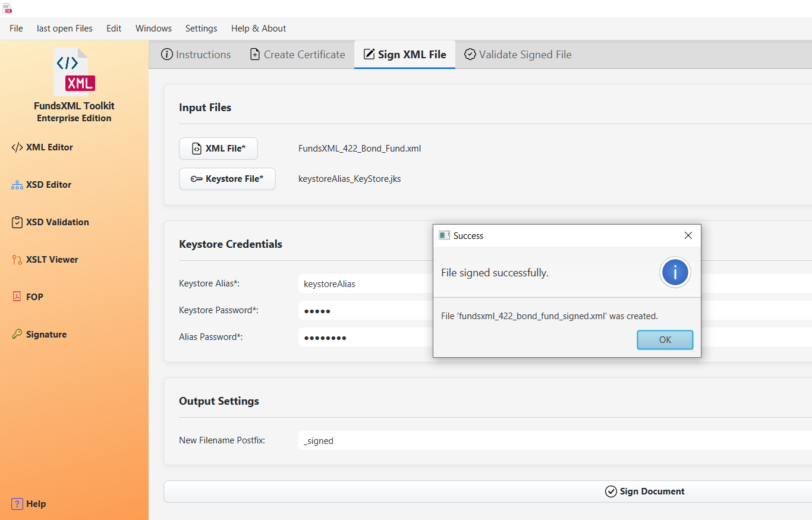This screenshot has width=812, height=520.
Task: Click the blue info icon in Success dialog
Action: [x=675, y=273]
